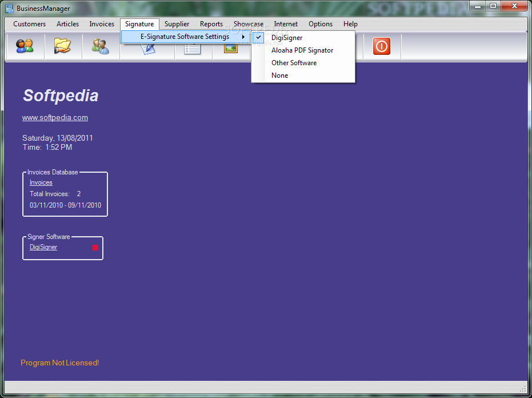Choose Aloaha PDF Signator in the submenu
This screenshot has height=398, width=532.
303,50
